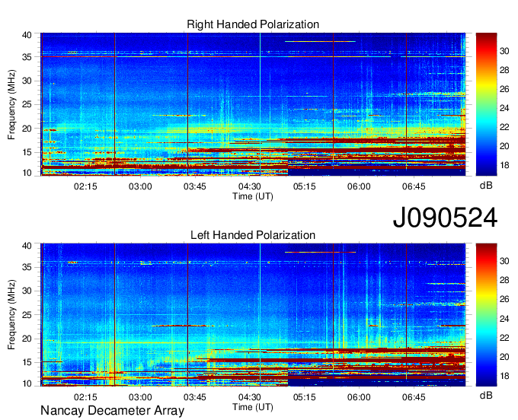The width and height of the screenshot is (518, 420).
Task: Click 03:00 tick on bottom plot time axis
Action: tap(140, 397)
